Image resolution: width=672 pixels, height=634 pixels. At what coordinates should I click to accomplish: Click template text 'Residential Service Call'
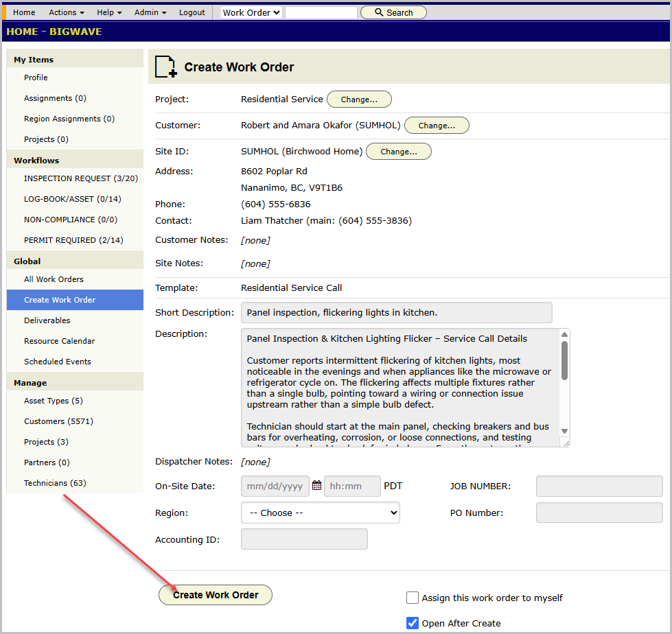coord(292,288)
